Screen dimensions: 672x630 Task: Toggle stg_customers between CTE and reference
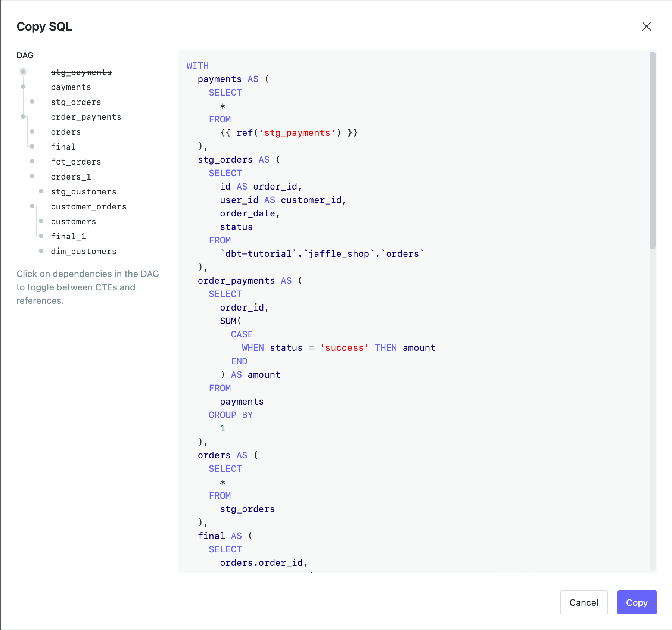coord(84,191)
